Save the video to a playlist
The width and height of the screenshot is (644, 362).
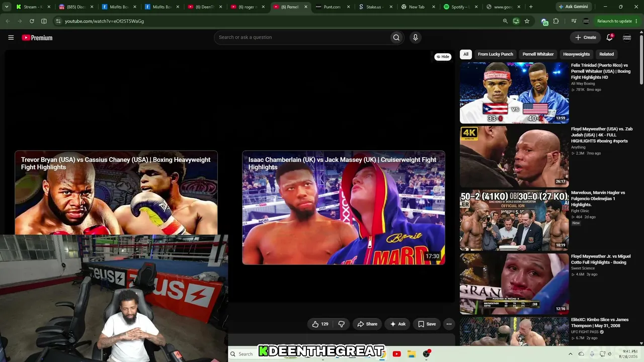(427, 324)
